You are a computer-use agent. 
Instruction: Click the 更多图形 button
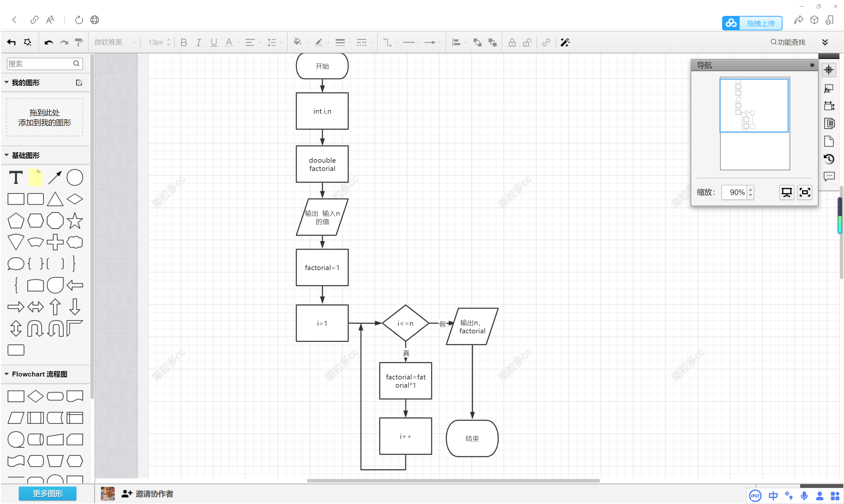click(x=47, y=493)
